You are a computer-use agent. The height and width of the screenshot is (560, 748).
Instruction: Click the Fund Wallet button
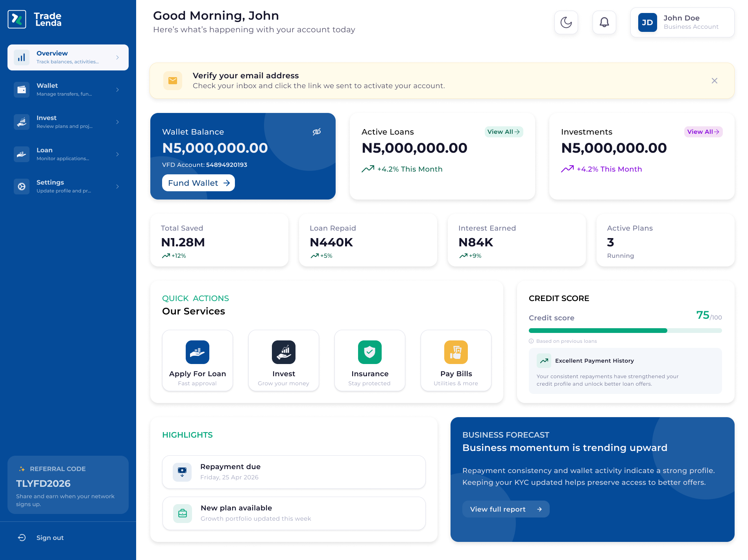pos(198,183)
